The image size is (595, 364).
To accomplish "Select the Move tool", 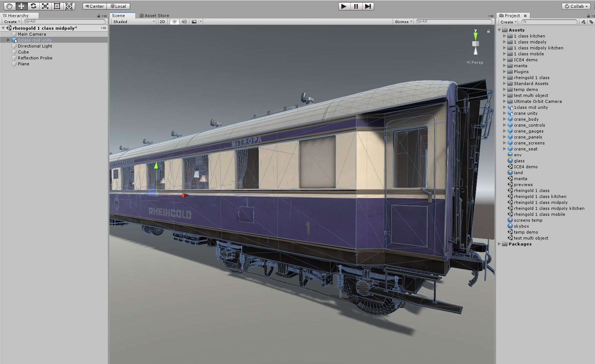I will (x=21, y=6).
